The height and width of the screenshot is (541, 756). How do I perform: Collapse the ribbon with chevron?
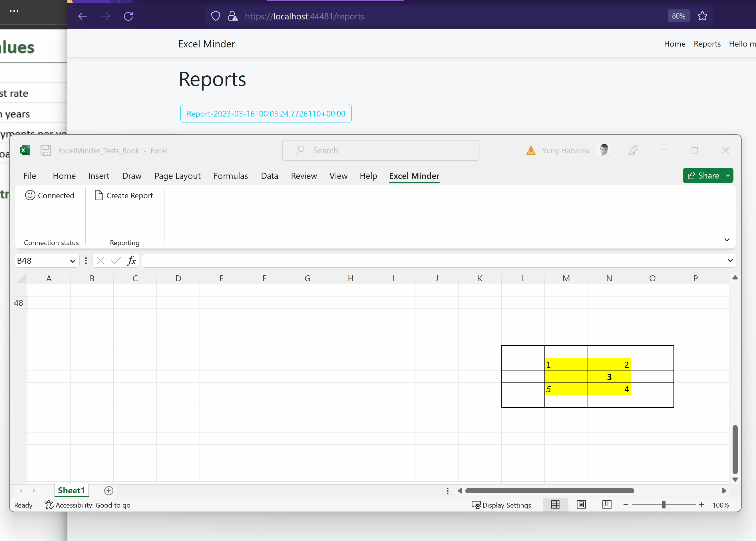pyautogui.click(x=727, y=240)
